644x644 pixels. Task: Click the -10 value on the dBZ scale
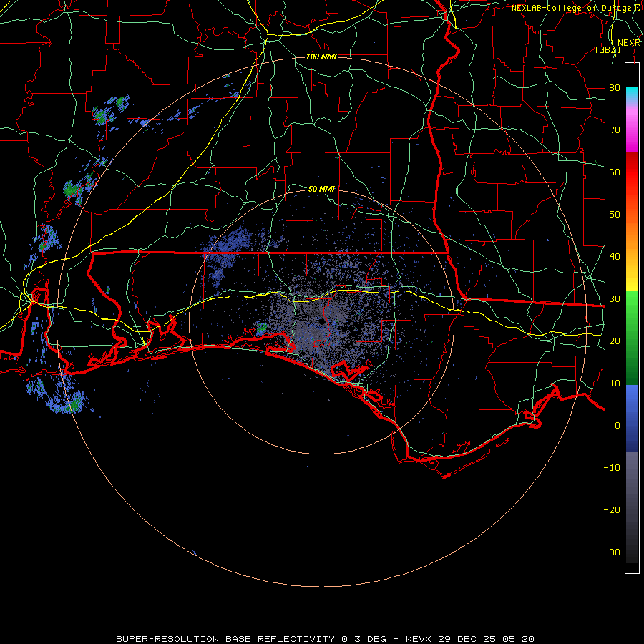point(612,468)
